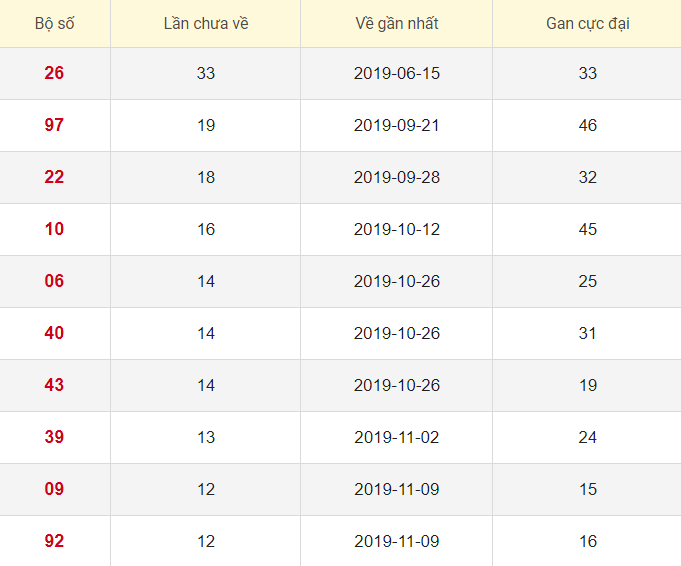
Task: Click the red number 43
Action: click(x=54, y=385)
